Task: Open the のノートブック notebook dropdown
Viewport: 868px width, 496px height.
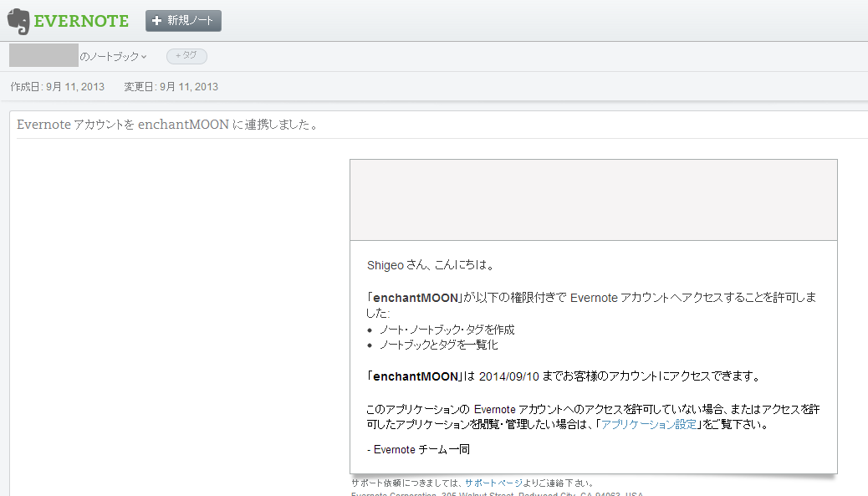Action: (113, 57)
